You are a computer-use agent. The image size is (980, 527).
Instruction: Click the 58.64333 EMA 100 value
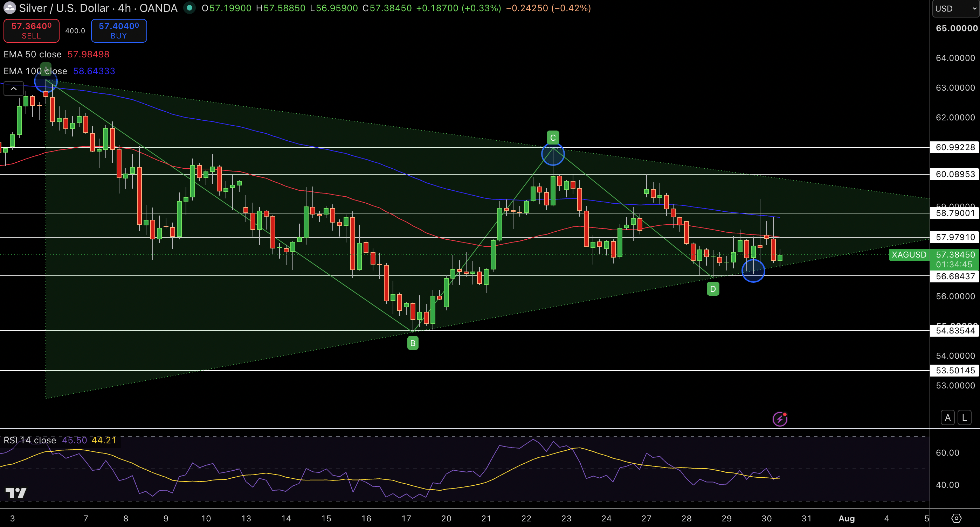coord(94,71)
